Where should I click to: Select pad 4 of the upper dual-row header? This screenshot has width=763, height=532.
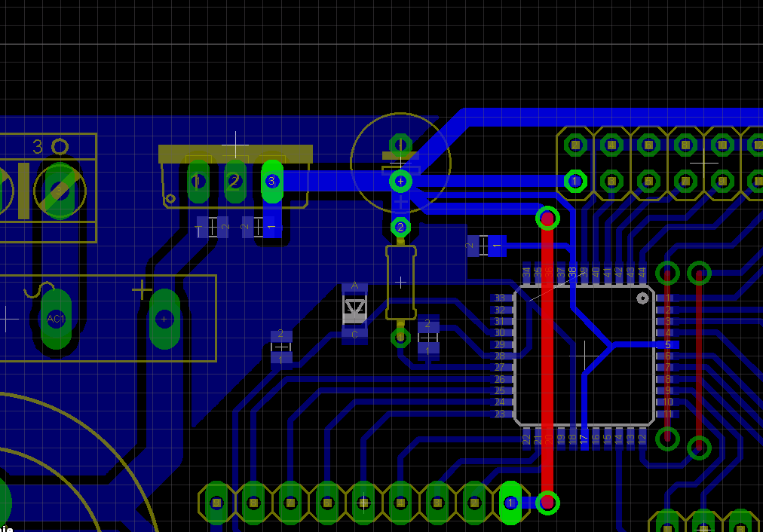611,145
